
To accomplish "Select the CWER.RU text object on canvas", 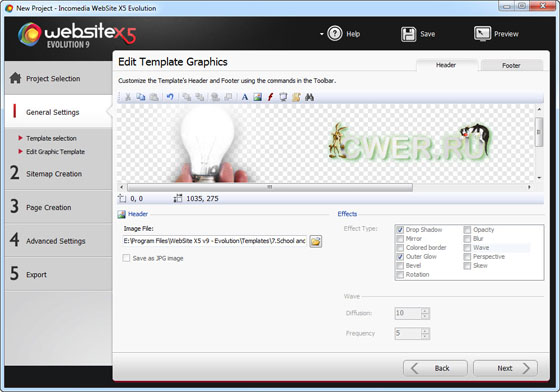I will [411, 142].
